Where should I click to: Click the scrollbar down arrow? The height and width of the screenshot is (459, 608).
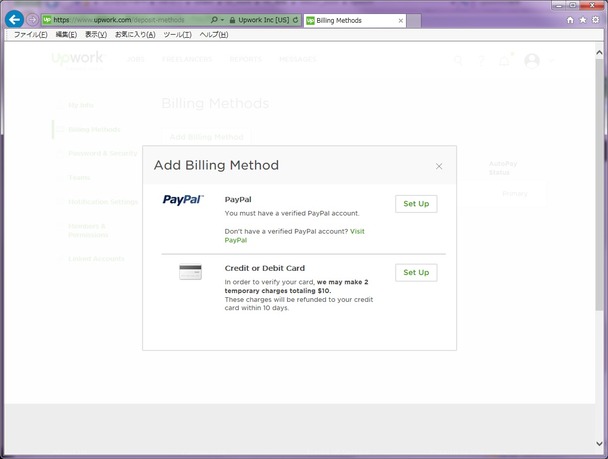pyautogui.click(x=599, y=444)
